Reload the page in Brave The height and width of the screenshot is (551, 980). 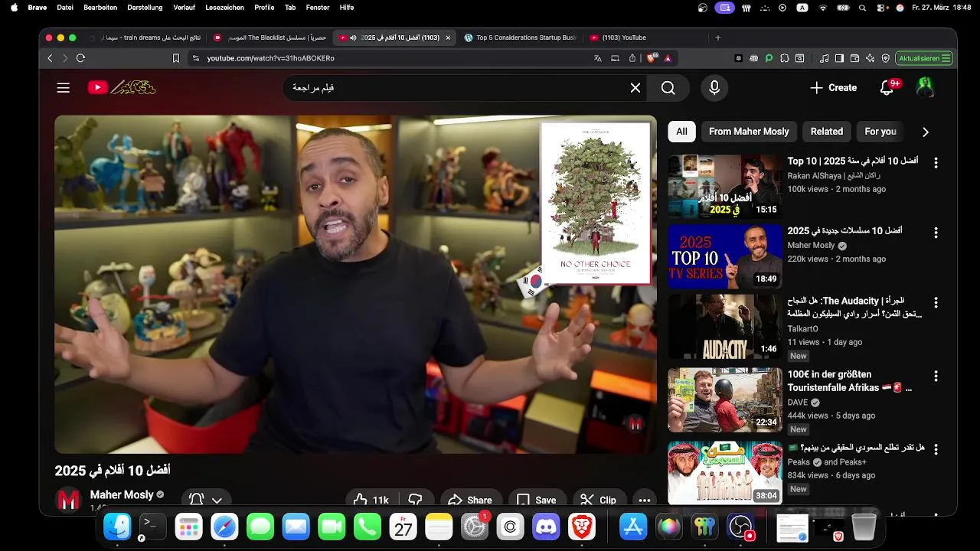pos(80,58)
